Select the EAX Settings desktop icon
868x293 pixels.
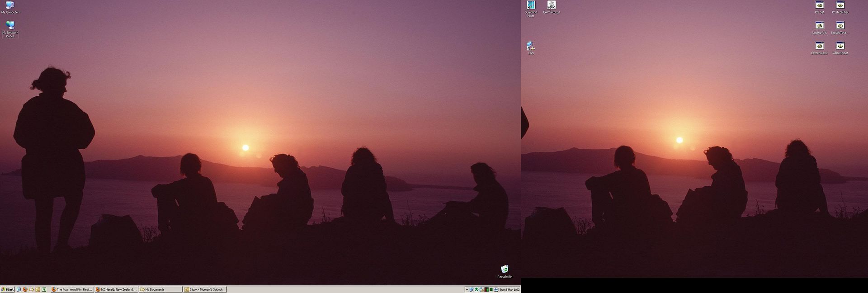pos(552,7)
